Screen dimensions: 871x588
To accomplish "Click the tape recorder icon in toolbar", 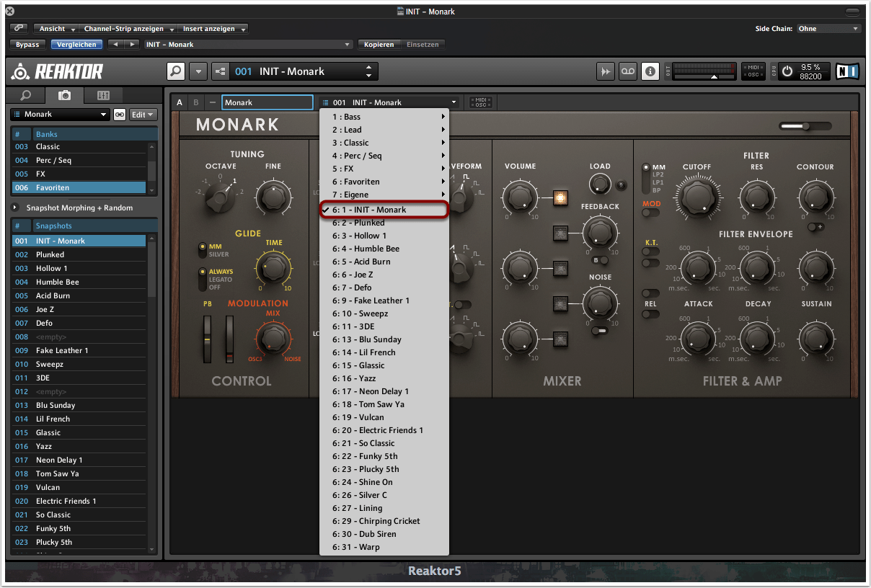I will (628, 71).
